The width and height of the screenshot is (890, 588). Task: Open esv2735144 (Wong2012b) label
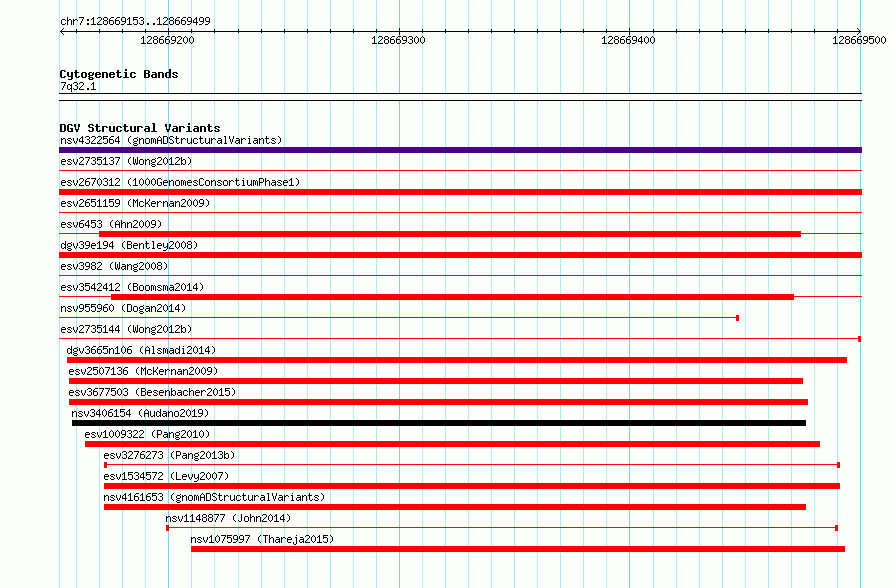tap(126, 329)
